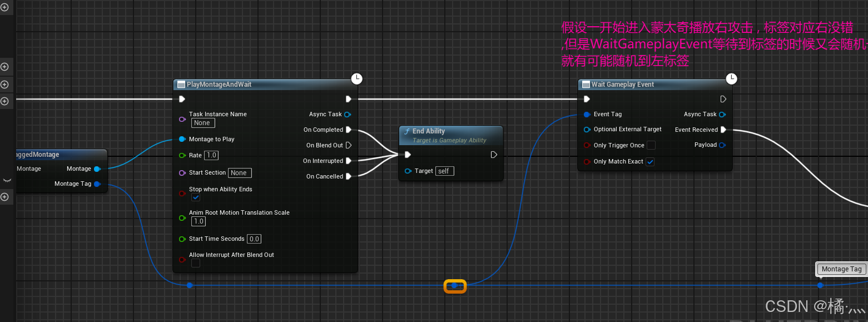This screenshot has height=322, width=868.
Task: Click Wait Gameplay Event input execution pin
Action: [x=587, y=99]
